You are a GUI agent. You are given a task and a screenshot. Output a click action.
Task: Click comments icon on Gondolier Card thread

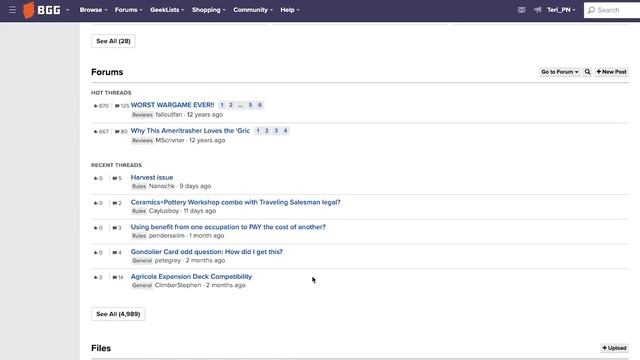coord(115,253)
